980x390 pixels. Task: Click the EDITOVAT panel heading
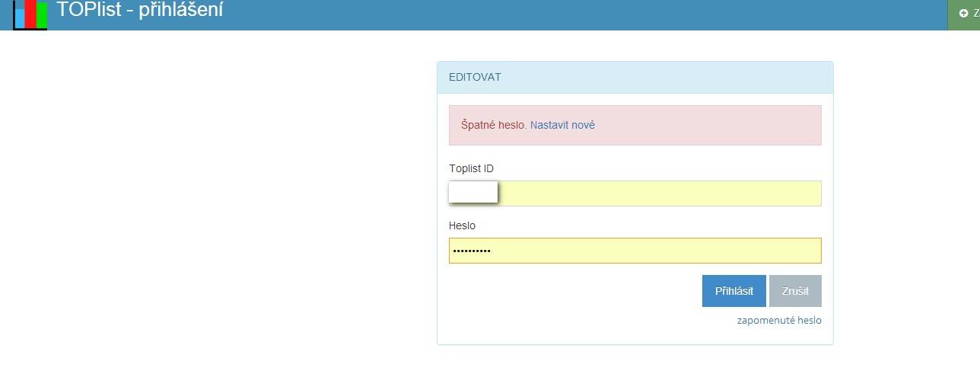click(x=475, y=78)
